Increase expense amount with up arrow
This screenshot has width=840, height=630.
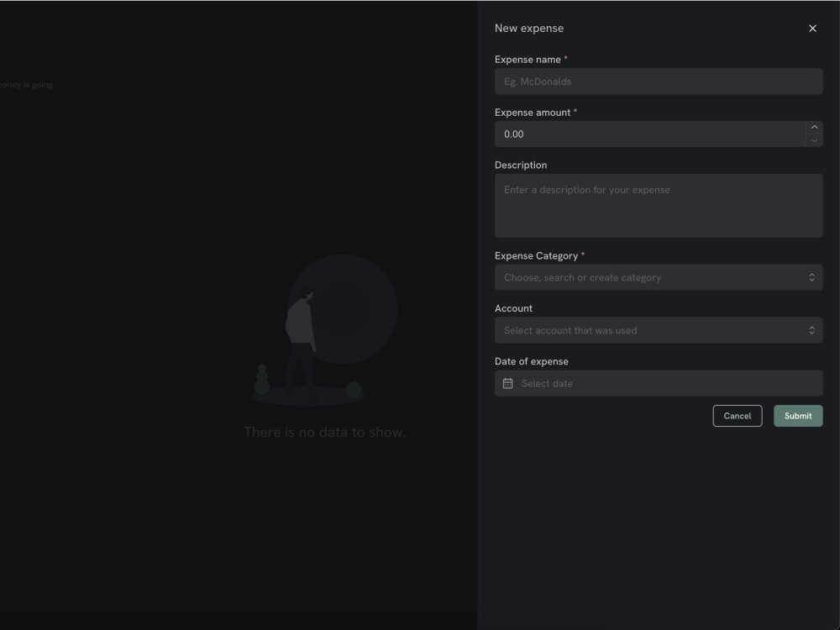coord(814,127)
